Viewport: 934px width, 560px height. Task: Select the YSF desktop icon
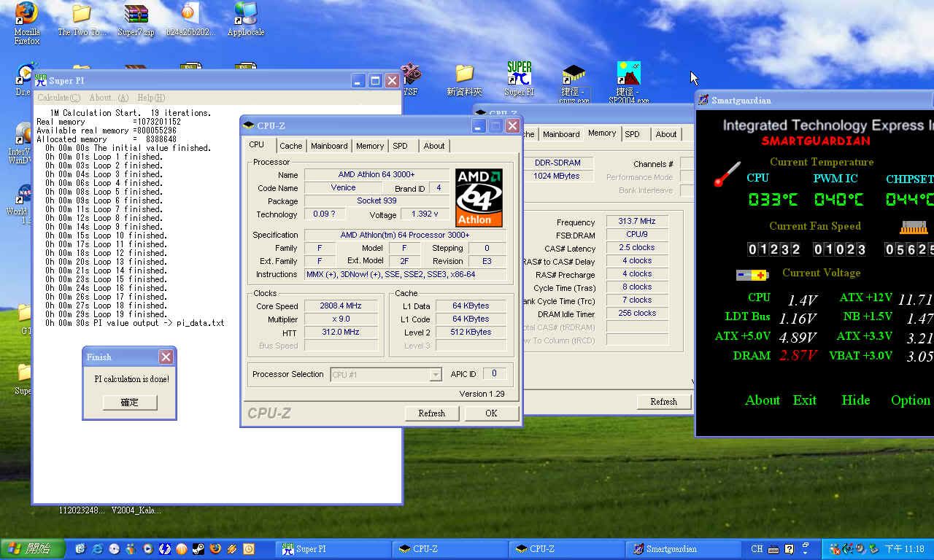(x=412, y=73)
